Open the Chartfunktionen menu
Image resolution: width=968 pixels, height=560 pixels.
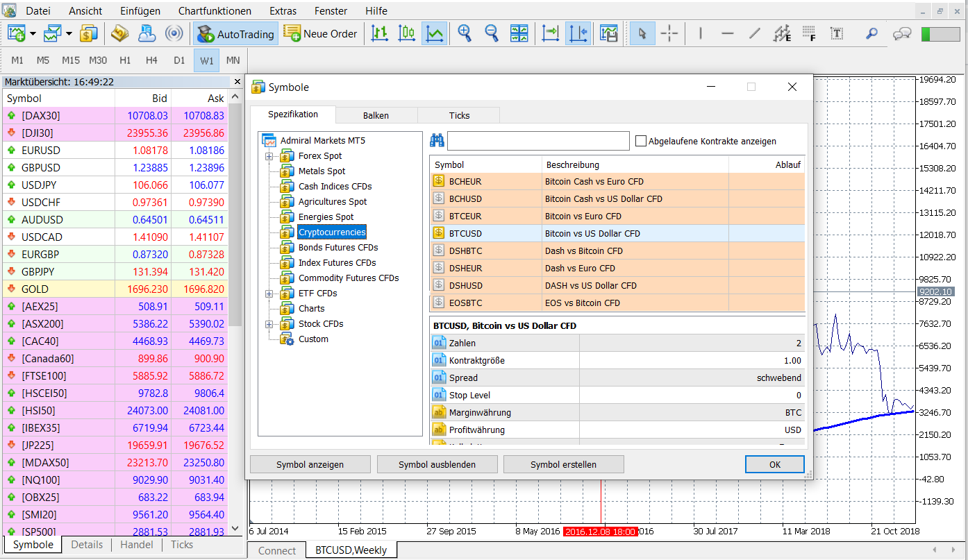[215, 11]
